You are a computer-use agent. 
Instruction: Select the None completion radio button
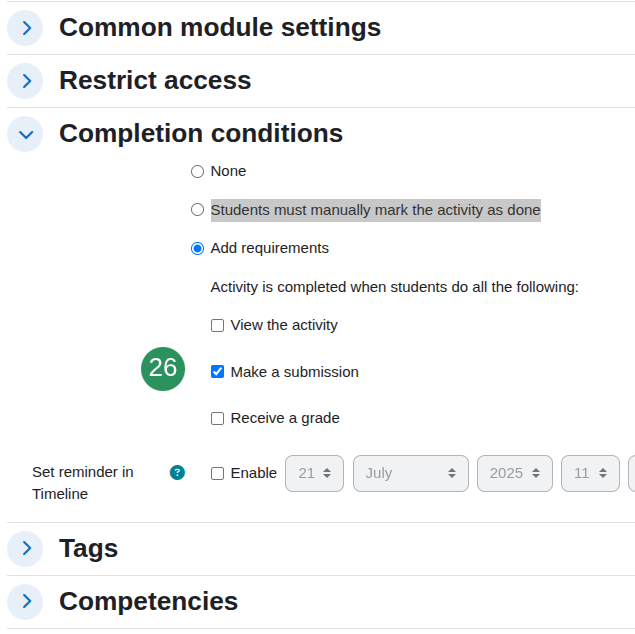coord(197,172)
